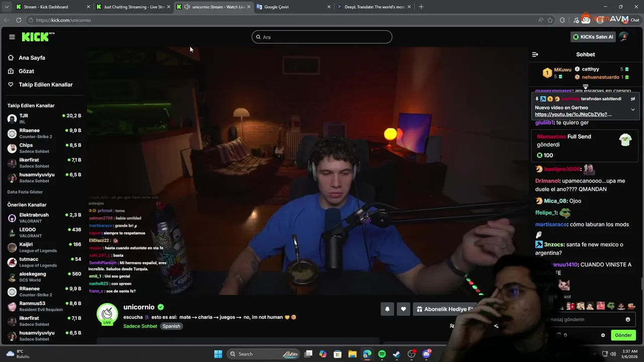Viewport: 644px width, 362px height.
Task: Click the Gönder send button
Action: 623,335
